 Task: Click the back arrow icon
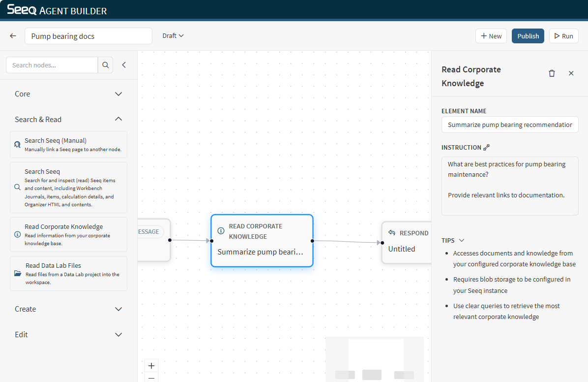tap(13, 36)
